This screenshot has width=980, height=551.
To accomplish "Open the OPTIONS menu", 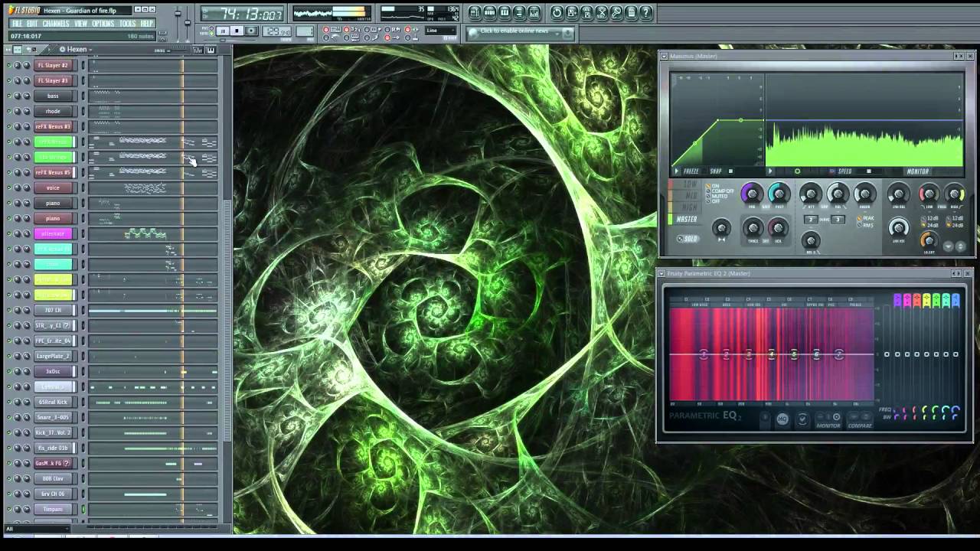I will click(103, 23).
